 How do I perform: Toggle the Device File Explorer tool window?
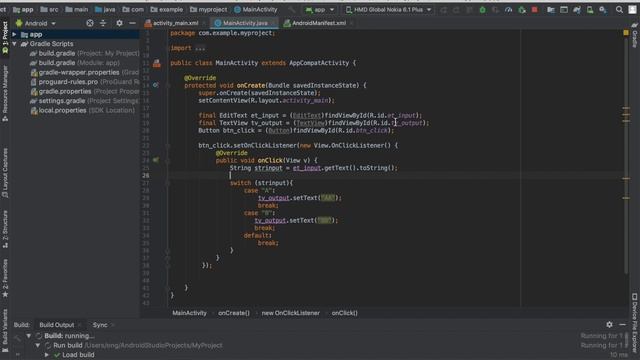[635, 322]
